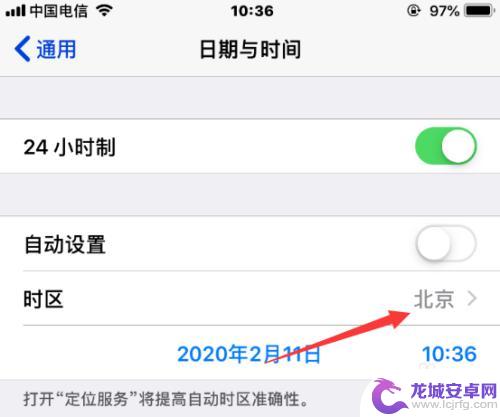Tap the 中国电信 carrier label
Screen dimensions: 500x417
[x=59, y=11]
